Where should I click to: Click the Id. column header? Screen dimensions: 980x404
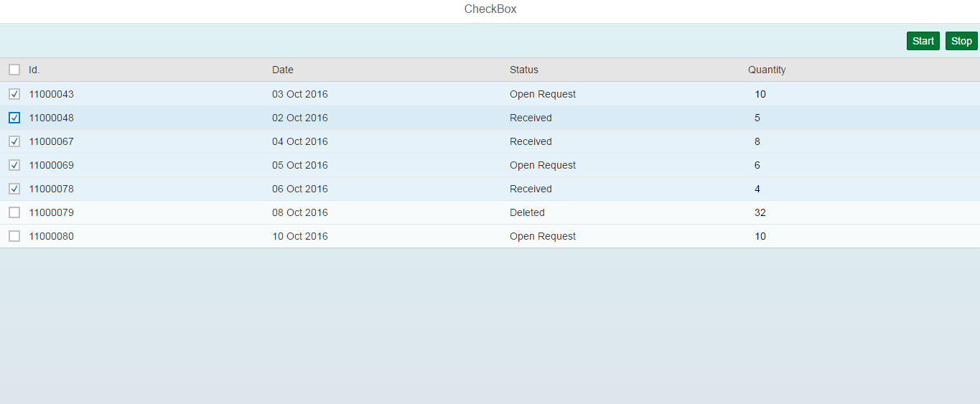click(34, 70)
